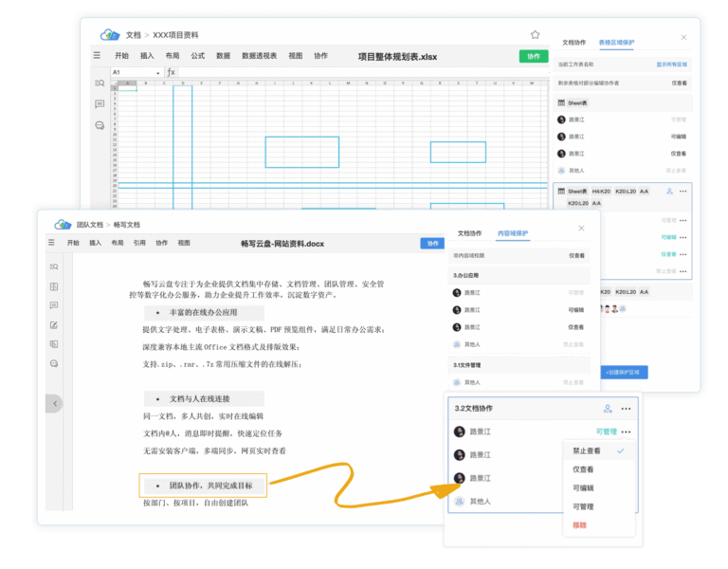Select 可管理 in the permission popup menu

pos(599,506)
